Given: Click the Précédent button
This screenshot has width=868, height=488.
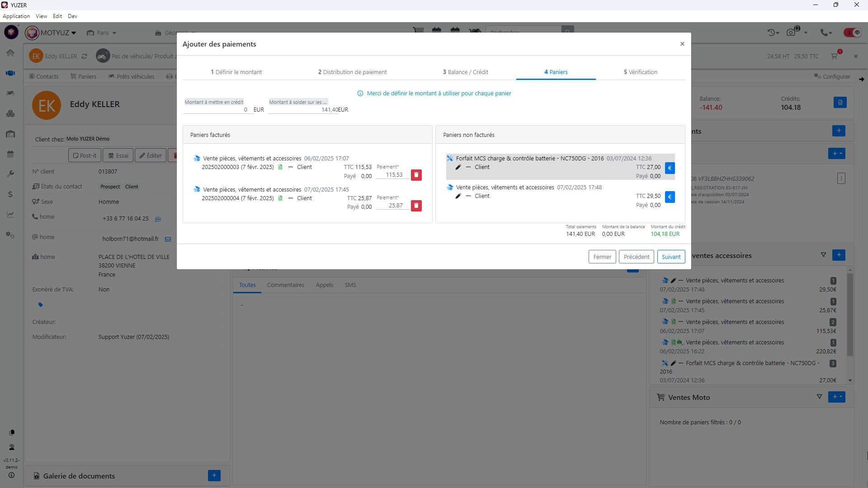Looking at the screenshot, I should [x=636, y=257].
